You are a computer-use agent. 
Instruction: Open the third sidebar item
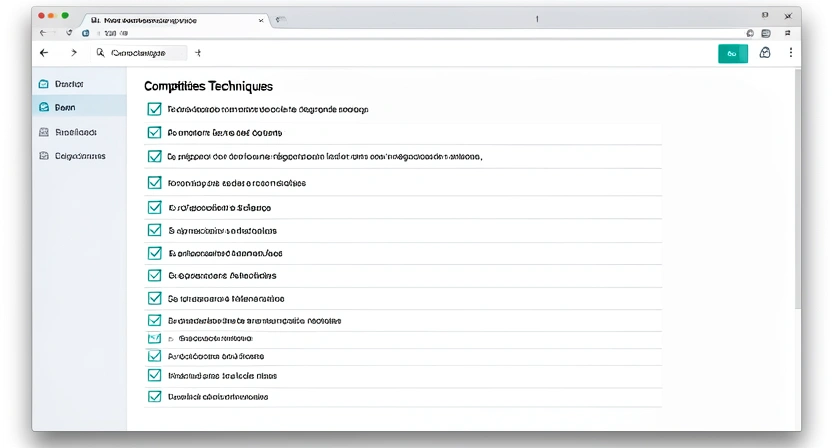[79, 132]
